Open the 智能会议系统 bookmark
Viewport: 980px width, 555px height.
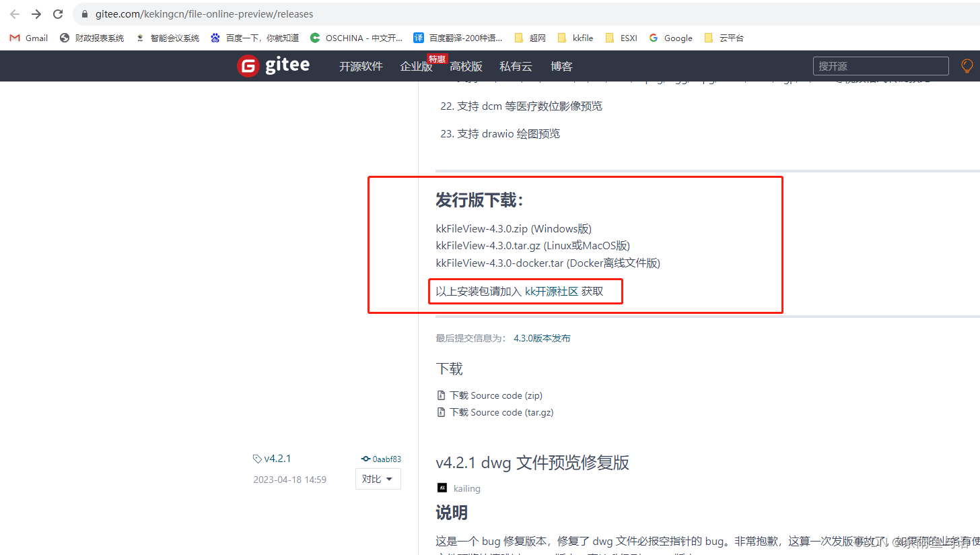[168, 38]
